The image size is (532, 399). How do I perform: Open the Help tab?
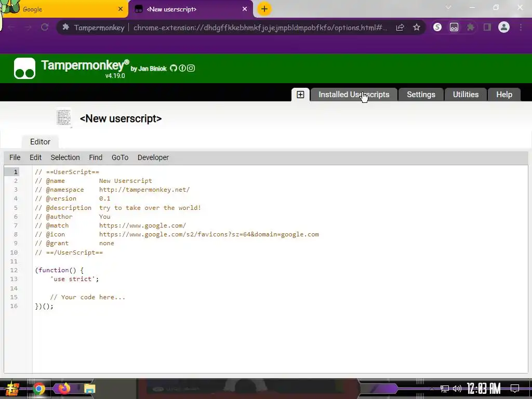tap(504, 95)
